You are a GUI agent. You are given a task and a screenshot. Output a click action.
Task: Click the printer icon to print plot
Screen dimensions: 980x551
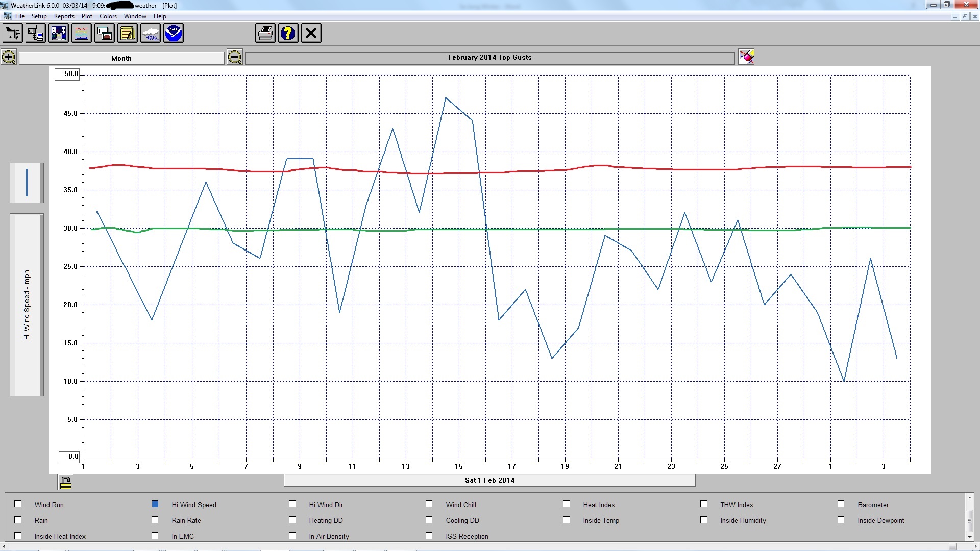(x=265, y=34)
